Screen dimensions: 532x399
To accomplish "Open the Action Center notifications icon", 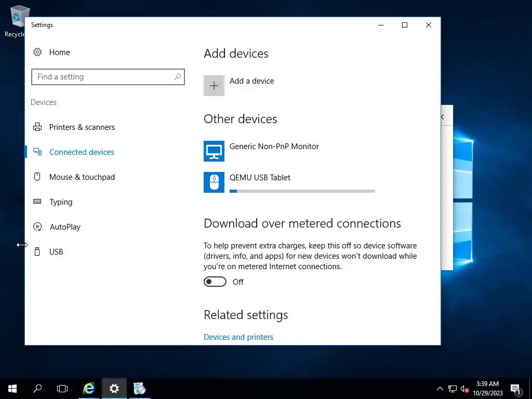I will click(515, 389).
